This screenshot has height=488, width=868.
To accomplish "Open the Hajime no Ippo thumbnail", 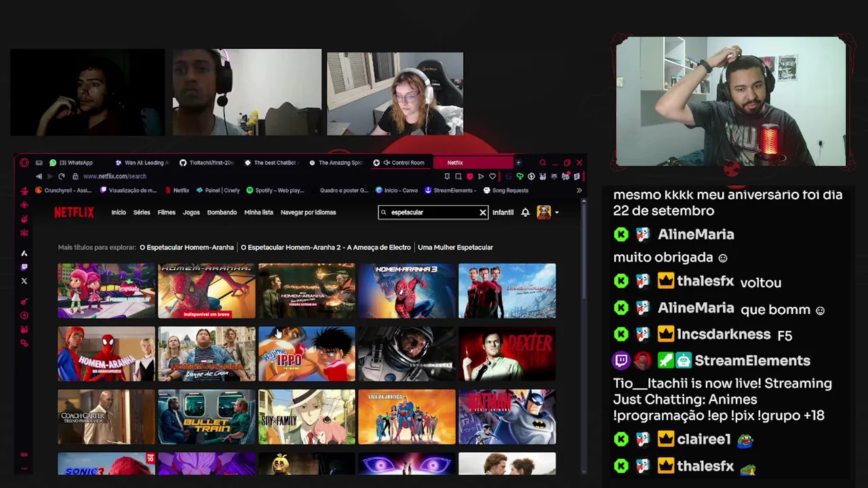I will pyautogui.click(x=307, y=354).
